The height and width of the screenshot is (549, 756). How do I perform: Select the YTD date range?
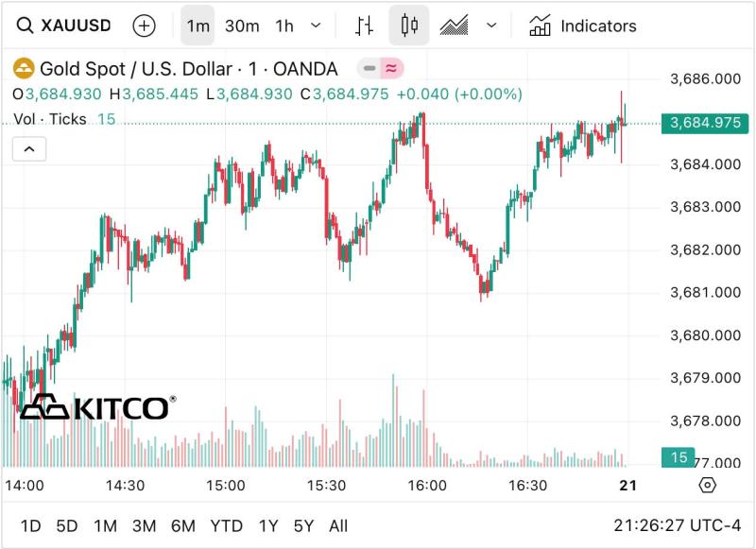click(x=226, y=526)
